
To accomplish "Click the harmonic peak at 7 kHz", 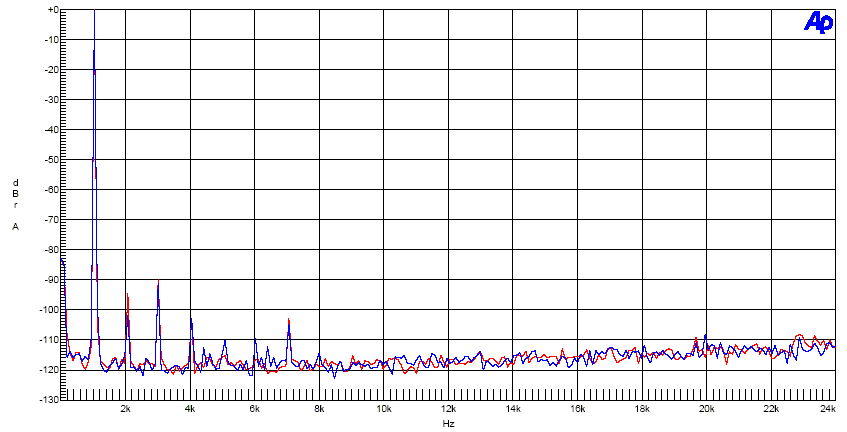I will [289, 320].
